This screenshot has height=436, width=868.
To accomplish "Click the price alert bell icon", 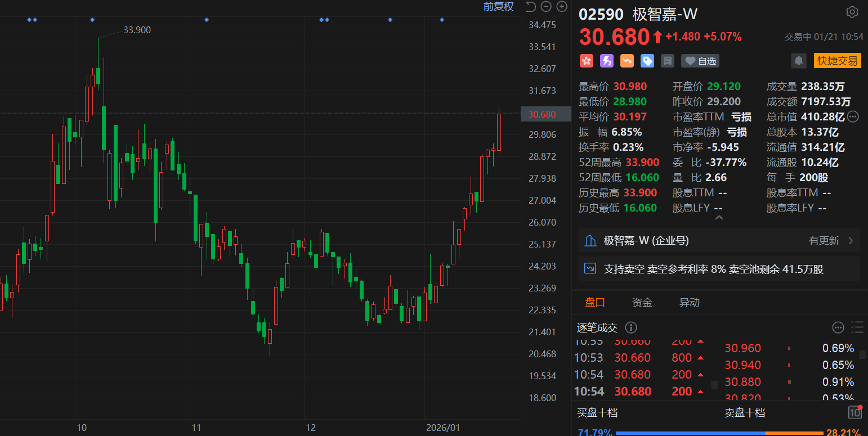I will [798, 61].
